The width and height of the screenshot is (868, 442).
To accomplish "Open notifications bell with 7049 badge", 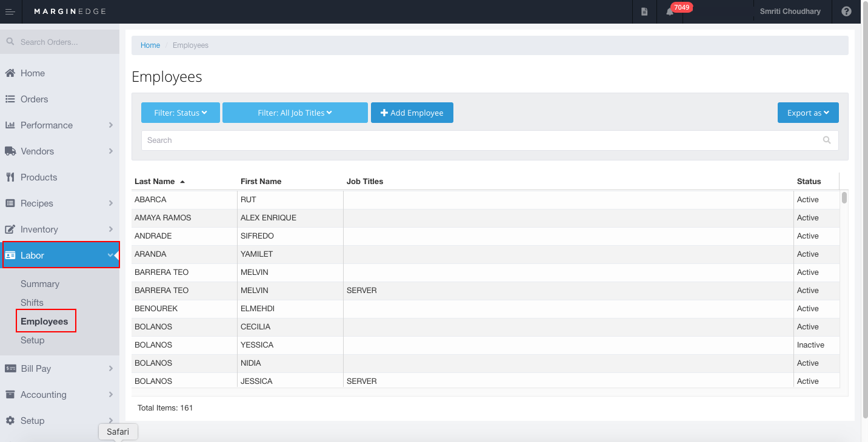I will pos(670,12).
